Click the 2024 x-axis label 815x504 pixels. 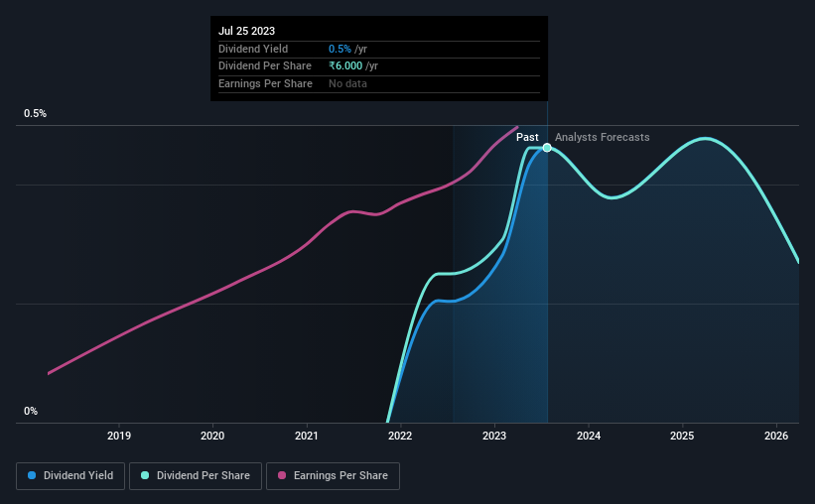(589, 436)
